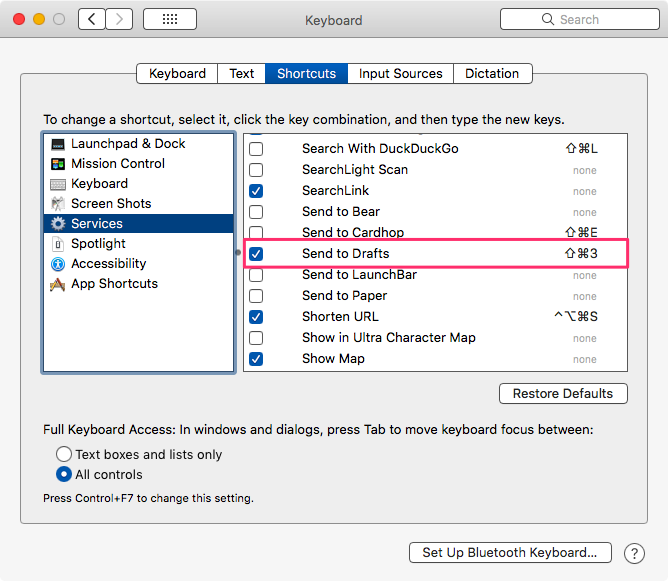The width and height of the screenshot is (668, 581).
Task: Disable the SearchLink checkbox
Action: tap(256, 191)
